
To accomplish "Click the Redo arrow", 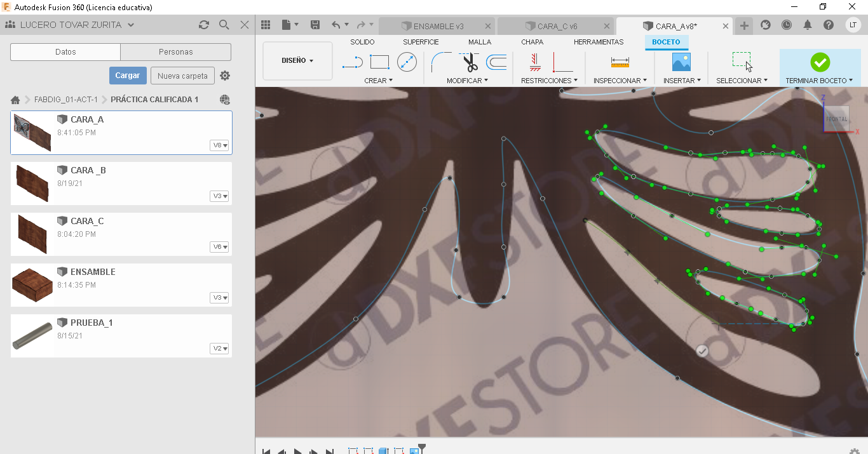I will click(x=361, y=25).
